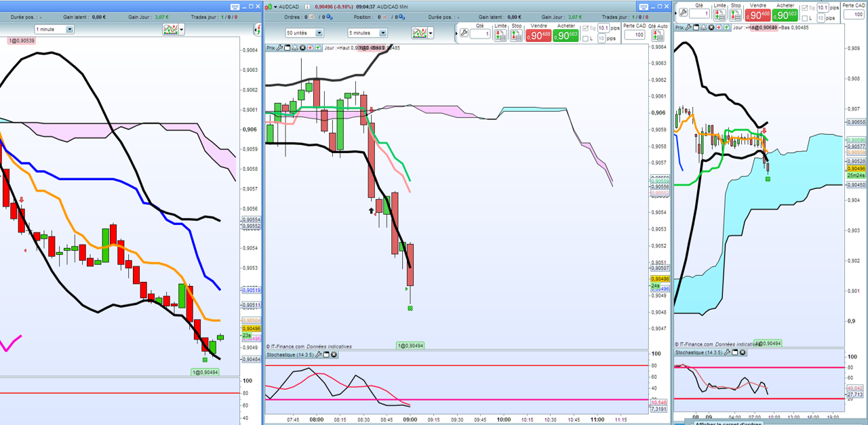Click the Limite order icon in the middle window
This screenshot has width=868, height=425.
pyautogui.click(x=500, y=34)
